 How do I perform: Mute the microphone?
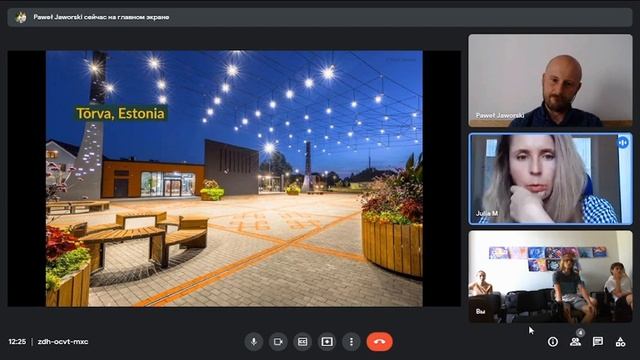tap(253, 342)
